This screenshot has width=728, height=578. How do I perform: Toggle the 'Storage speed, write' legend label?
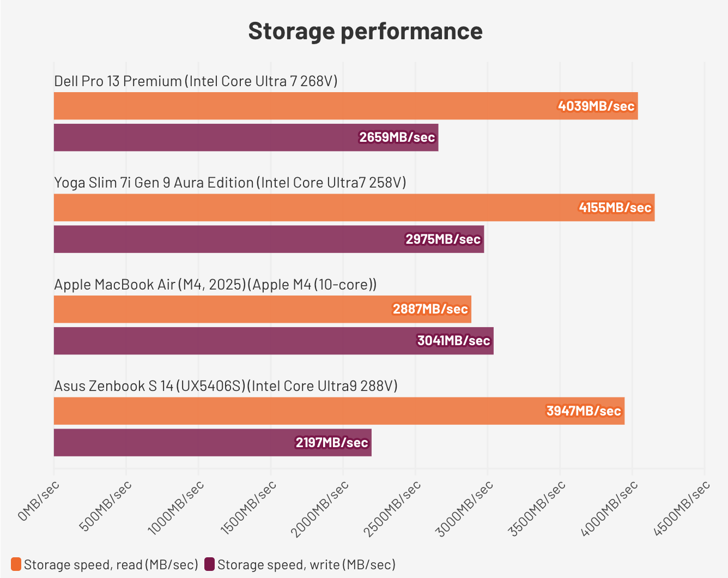tap(306, 564)
